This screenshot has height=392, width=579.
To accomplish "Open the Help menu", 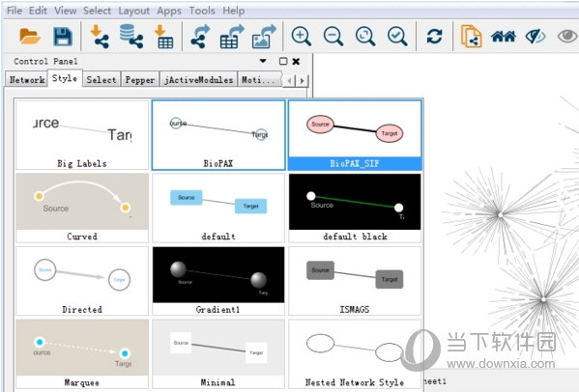I will (233, 11).
